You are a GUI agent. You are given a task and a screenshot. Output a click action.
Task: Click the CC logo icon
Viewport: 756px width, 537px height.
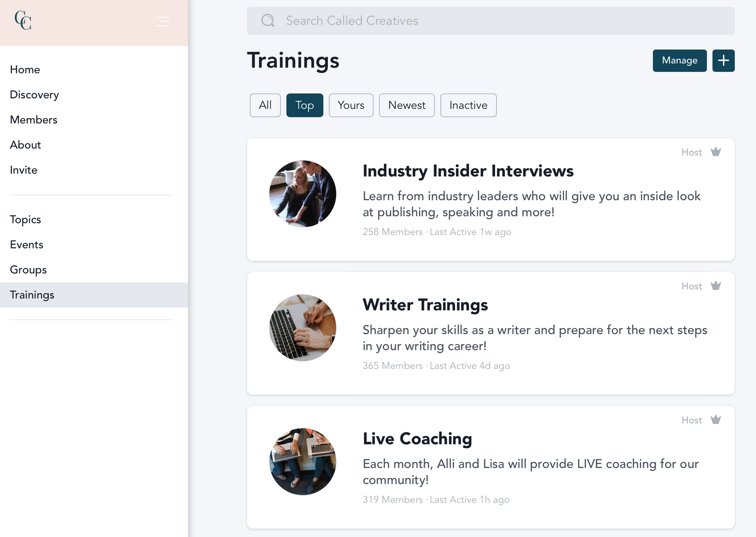click(x=23, y=21)
